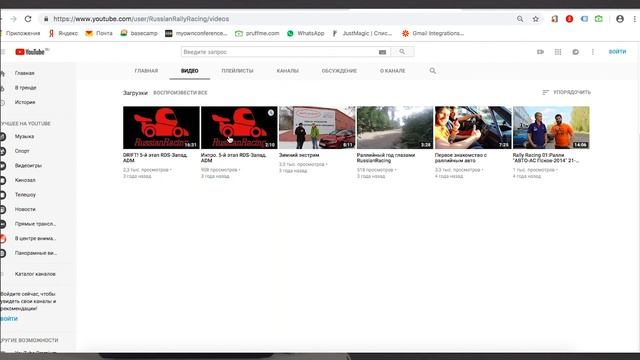The height and width of the screenshot is (360, 640).
Task: Open the myownconference bookmark
Action: coord(196,33)
